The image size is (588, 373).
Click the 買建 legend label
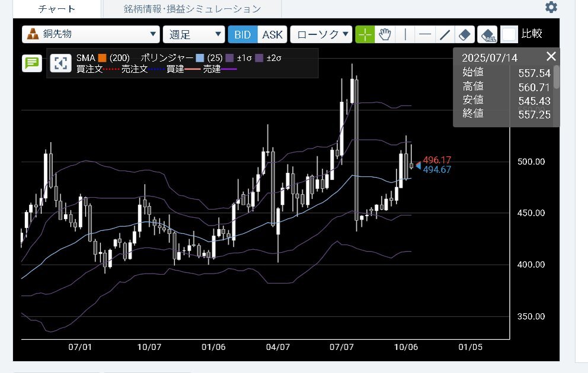coord(175,69)
